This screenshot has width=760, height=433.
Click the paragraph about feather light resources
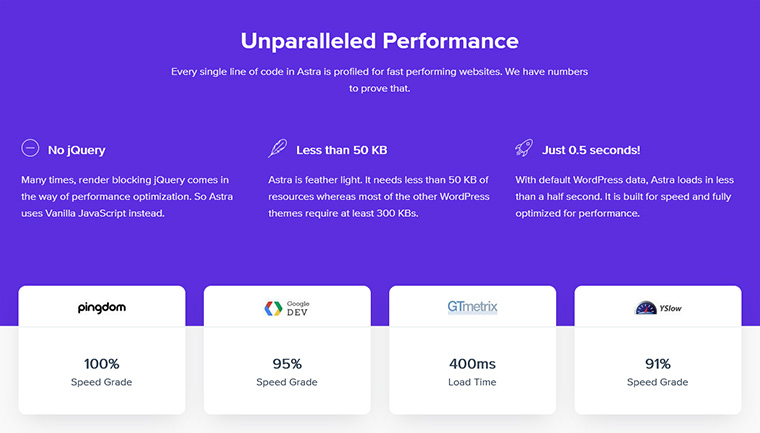[372, 197]
